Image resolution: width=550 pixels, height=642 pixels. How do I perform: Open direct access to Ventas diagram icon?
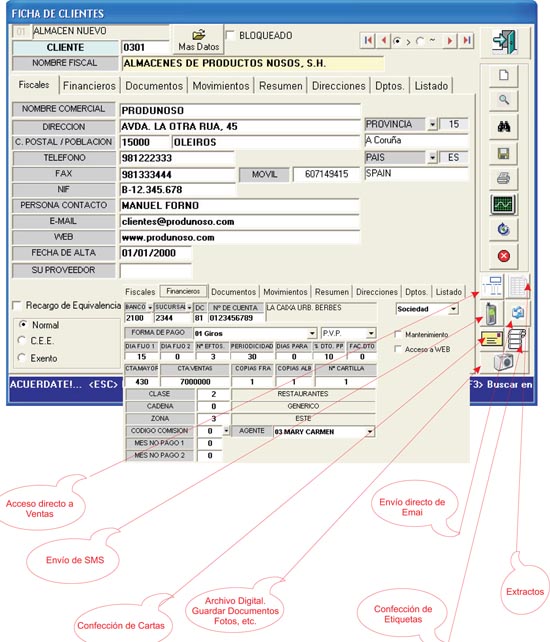[493, 286]
